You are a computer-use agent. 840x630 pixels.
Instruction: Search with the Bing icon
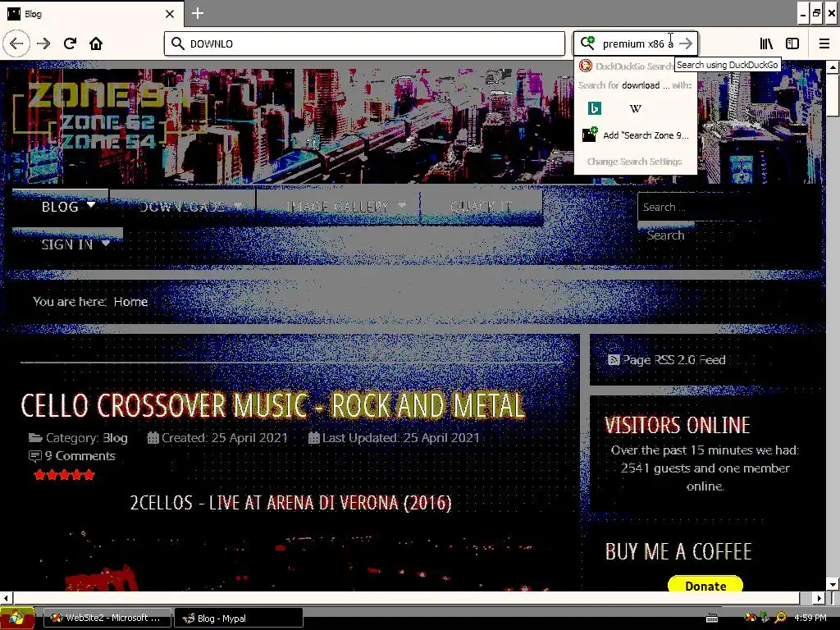tap(594, 108)
